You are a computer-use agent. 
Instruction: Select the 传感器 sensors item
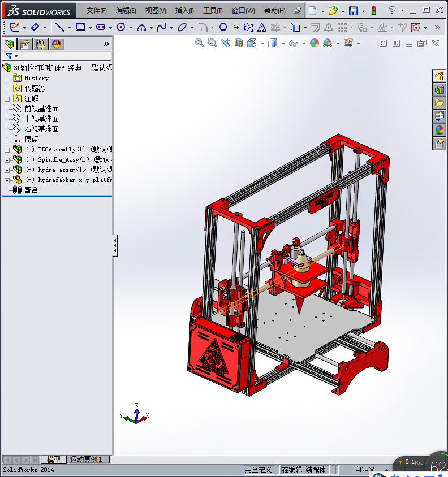(35, 88)
